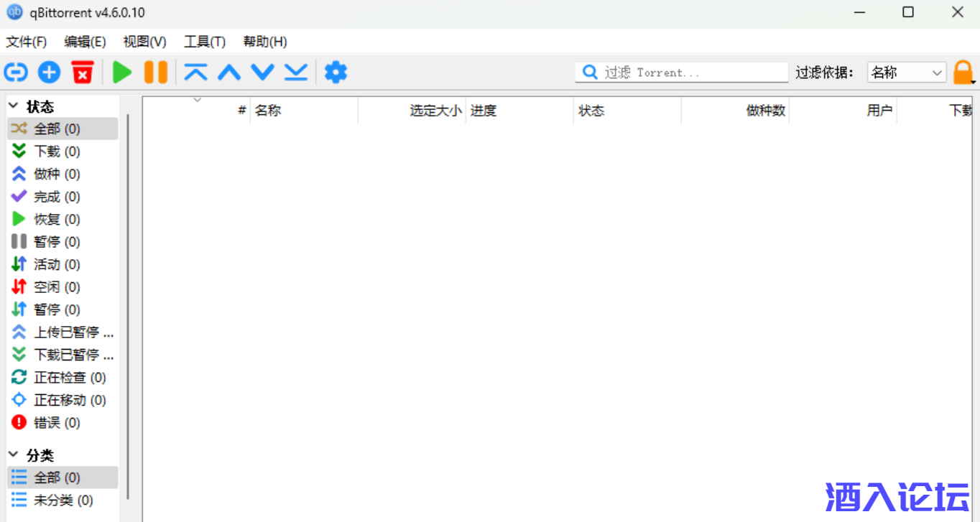Image resolution: width=980 pixels, height=522 pixels.
Task: Open the 视图(V) menu
Action: [144, 42]
